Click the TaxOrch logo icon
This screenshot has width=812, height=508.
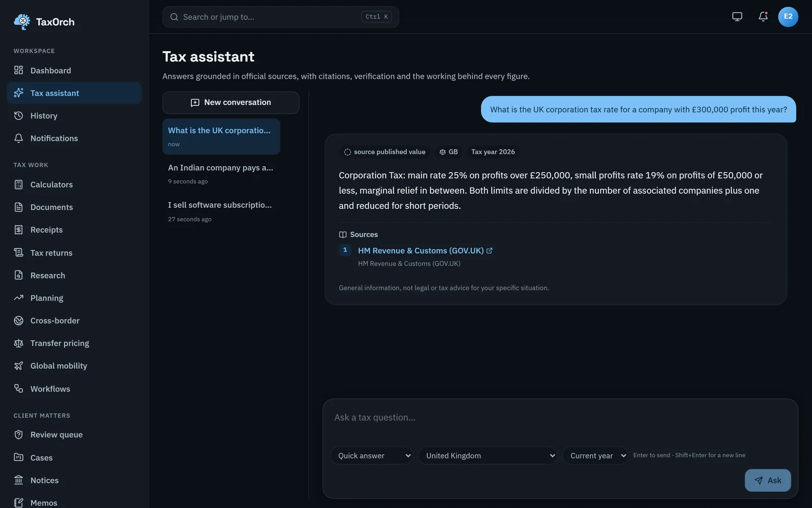click(x=22, y=22)
